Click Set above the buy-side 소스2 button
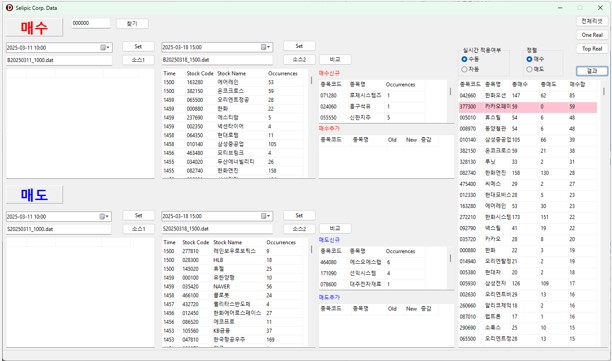 click(x=299, y=46)
